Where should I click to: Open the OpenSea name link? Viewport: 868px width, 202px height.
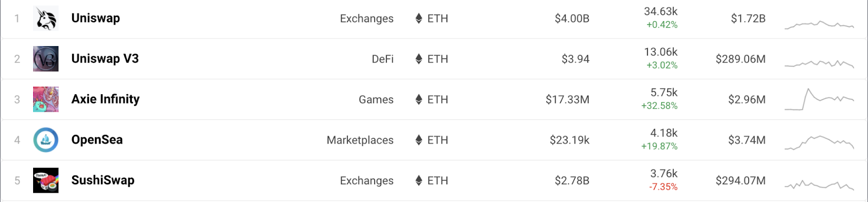[97, 140]
